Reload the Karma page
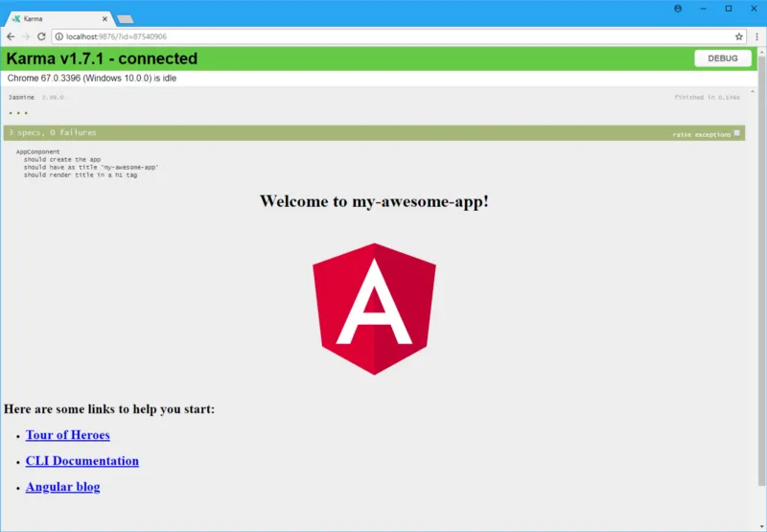 tap(41, 36)
